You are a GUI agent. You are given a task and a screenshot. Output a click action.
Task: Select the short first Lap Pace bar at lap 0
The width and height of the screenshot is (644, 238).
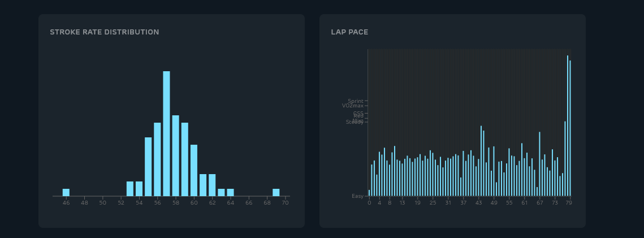[x=369, y=193]
